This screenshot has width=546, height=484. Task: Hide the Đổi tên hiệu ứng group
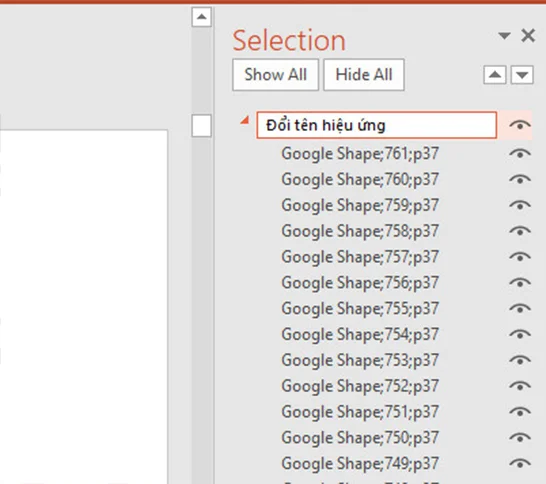click(x=520, y=125)
